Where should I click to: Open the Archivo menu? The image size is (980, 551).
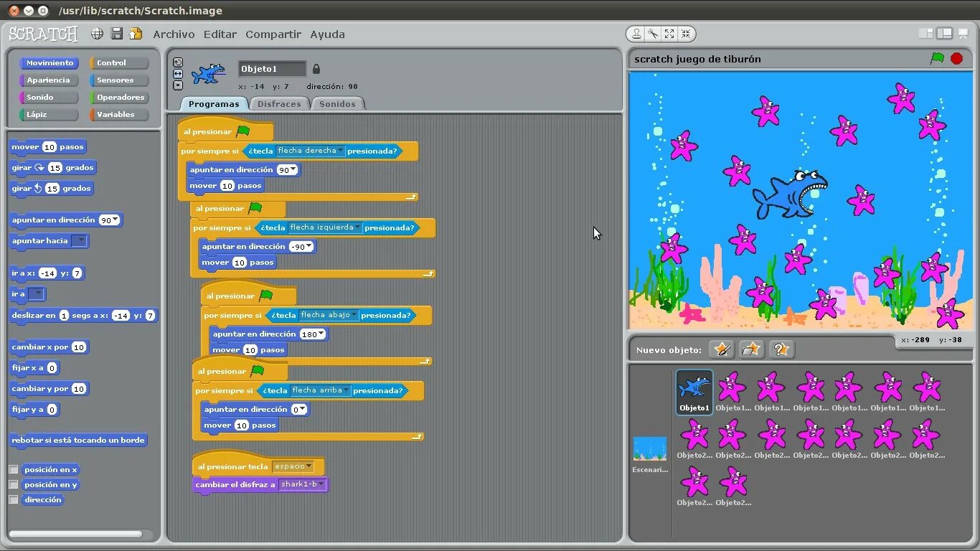click(x=174, y=34)
